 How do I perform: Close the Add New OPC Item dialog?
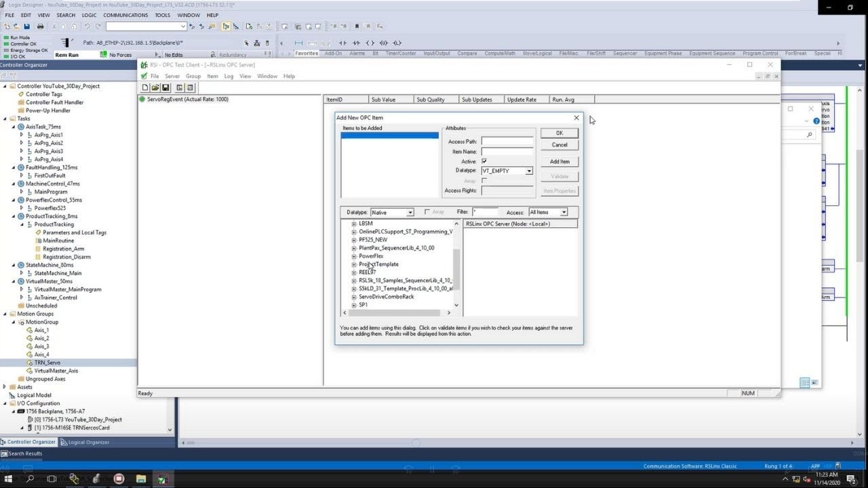click(576, 118)
